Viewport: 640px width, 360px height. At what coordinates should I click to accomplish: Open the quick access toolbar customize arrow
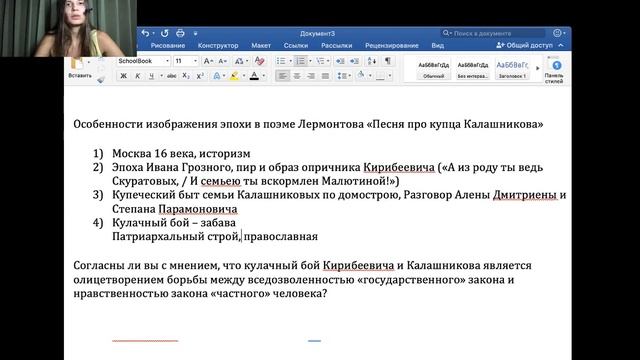point(196,33)
